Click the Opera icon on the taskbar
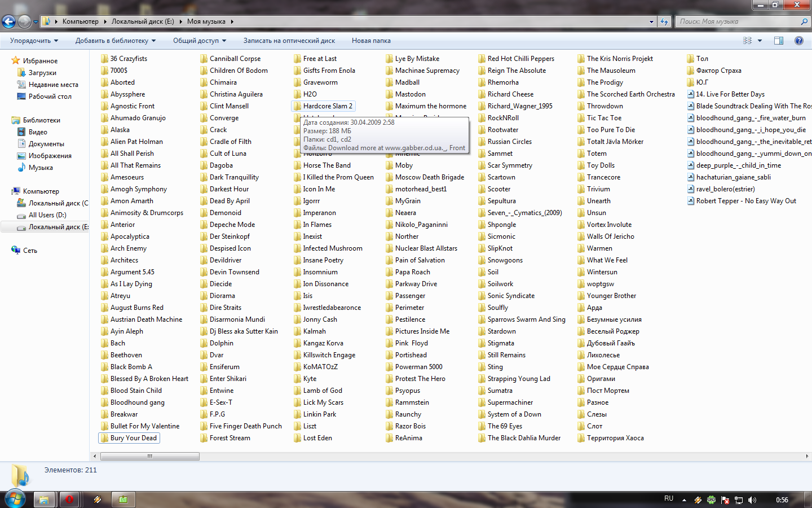Viewport: 812px width, 508px height. (x=69, y=500)
